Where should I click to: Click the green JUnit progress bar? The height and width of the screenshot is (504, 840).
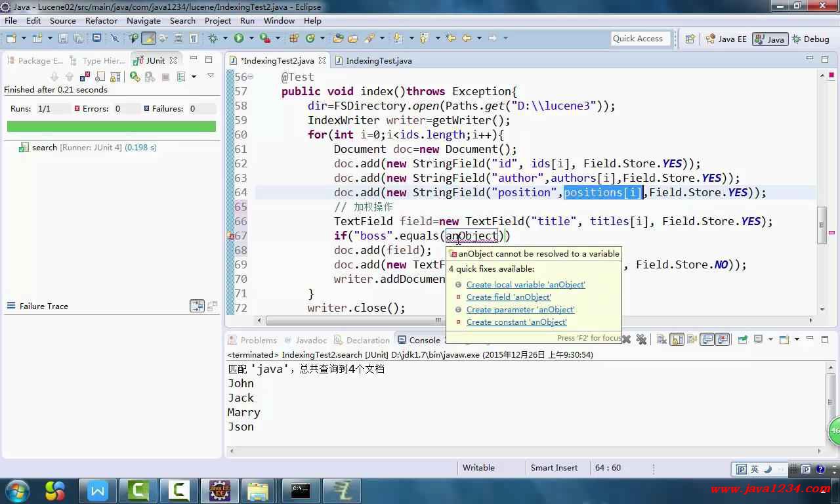(x=112, y=126)
